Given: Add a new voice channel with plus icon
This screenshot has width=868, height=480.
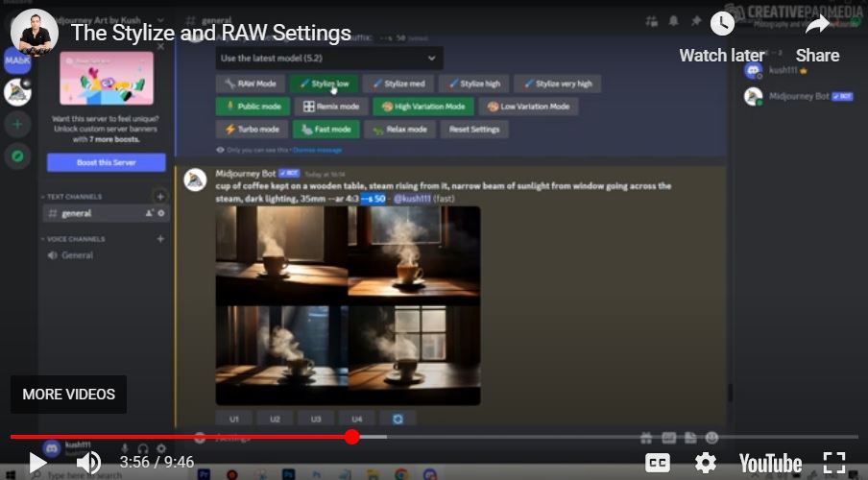Looking at the screenshot, I should point(160,239).
